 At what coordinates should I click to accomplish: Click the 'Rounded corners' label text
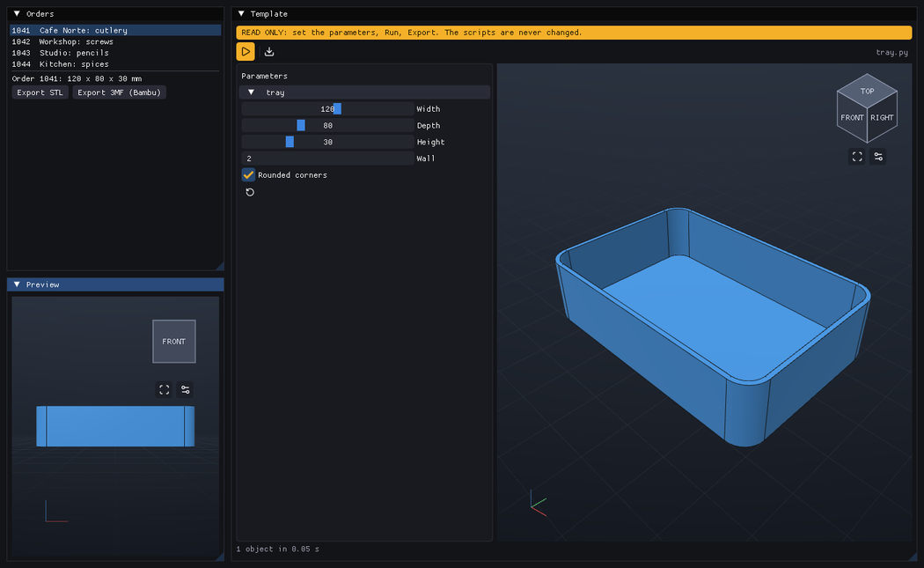[x=292, y=175]
